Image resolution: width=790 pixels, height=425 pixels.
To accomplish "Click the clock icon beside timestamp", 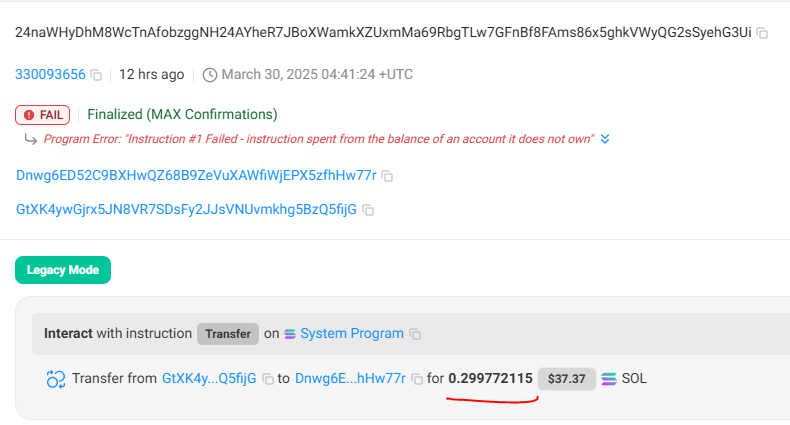I will click(210, 75).
